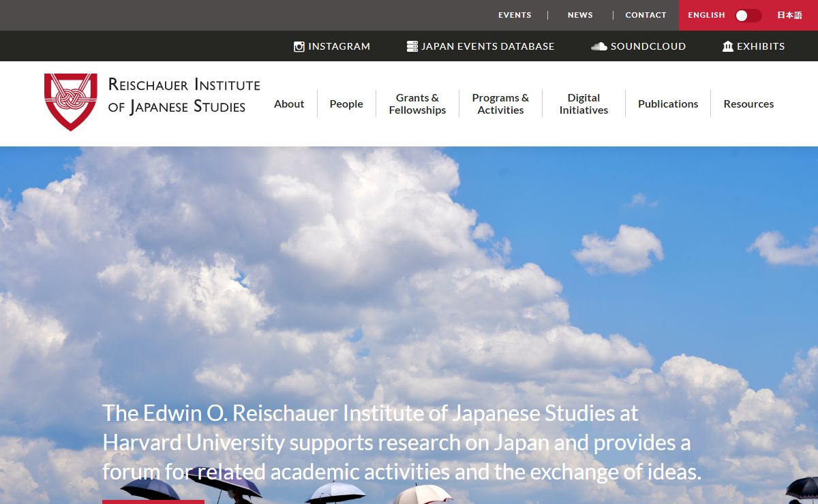The image size is (818, 504).
Task: Open the News link in top bar
Action: [x=580, y=15]
